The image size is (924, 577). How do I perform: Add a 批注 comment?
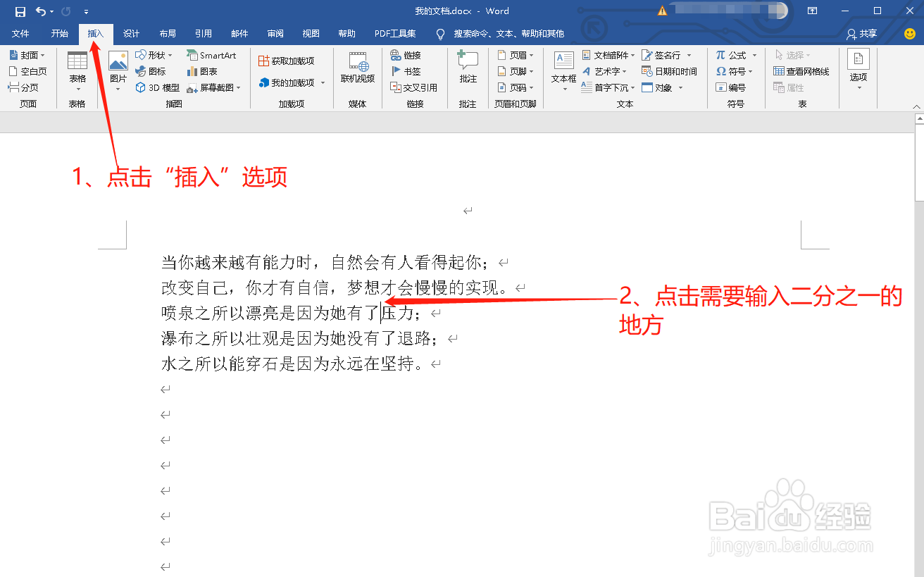click(468, 68)
